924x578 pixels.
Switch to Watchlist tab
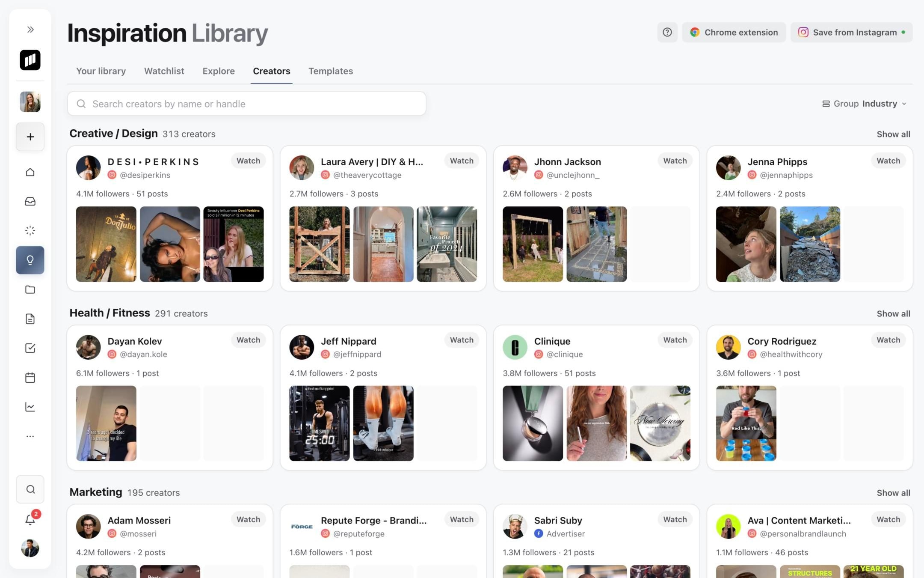pyautogui.click(x=164, y=71)
